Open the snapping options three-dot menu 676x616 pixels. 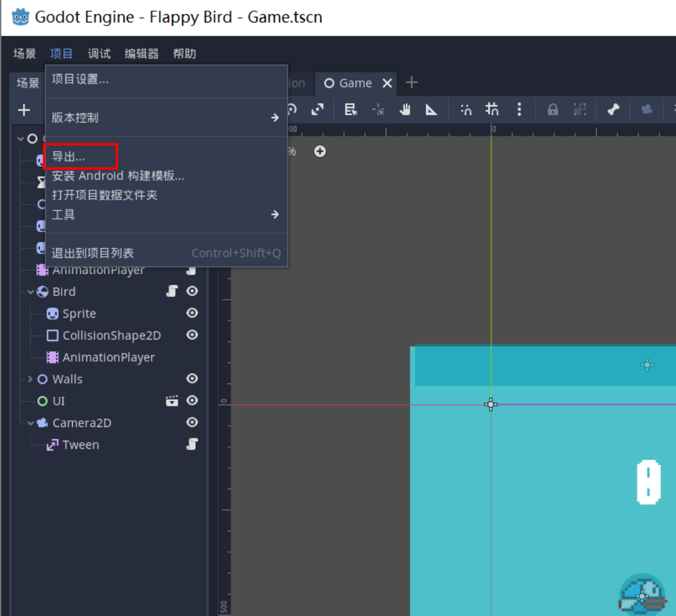[x=519, y=110]
